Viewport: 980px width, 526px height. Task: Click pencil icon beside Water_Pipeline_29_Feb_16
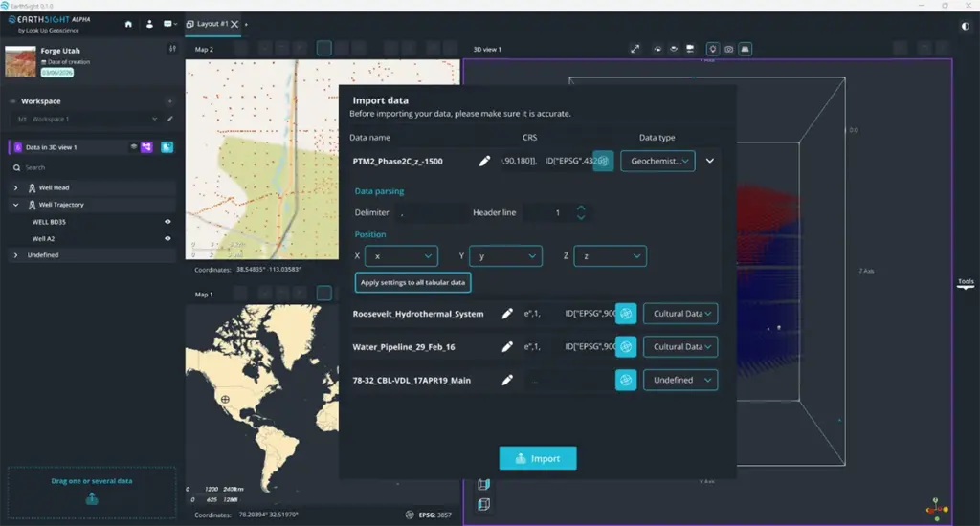[x=507, y=347]
